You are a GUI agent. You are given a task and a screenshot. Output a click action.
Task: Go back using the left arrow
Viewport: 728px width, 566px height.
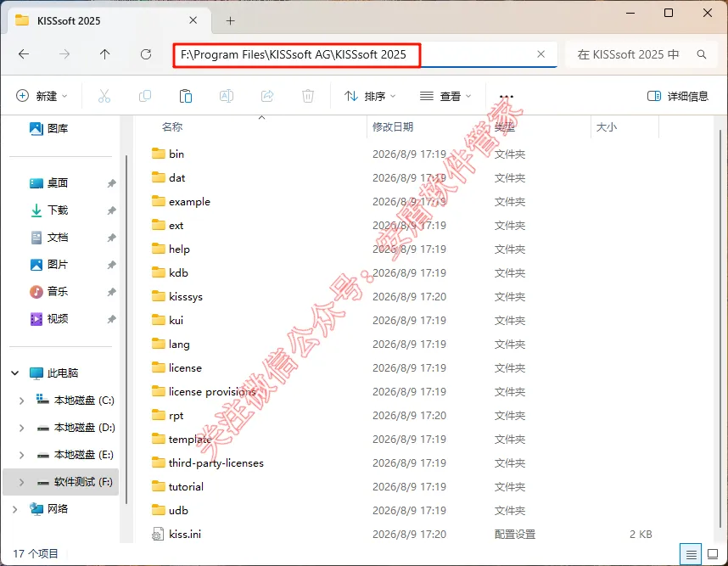click(24, 54)
